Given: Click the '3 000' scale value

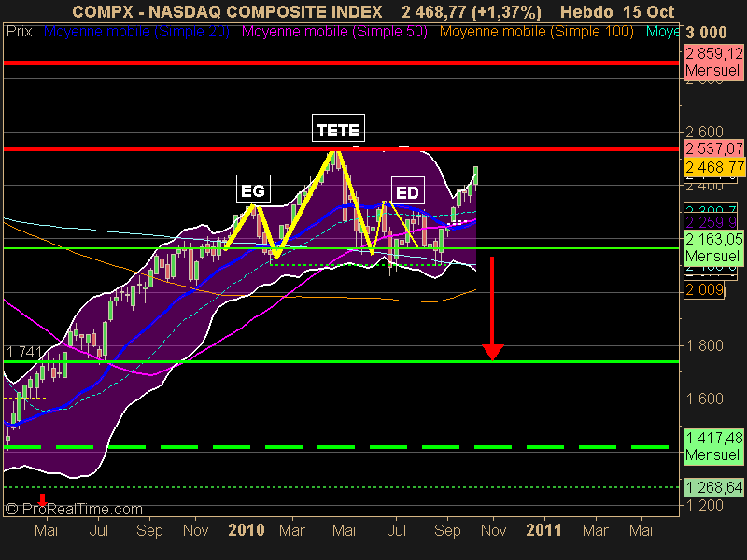Looking at the screenshot, I should pos(706,33).
